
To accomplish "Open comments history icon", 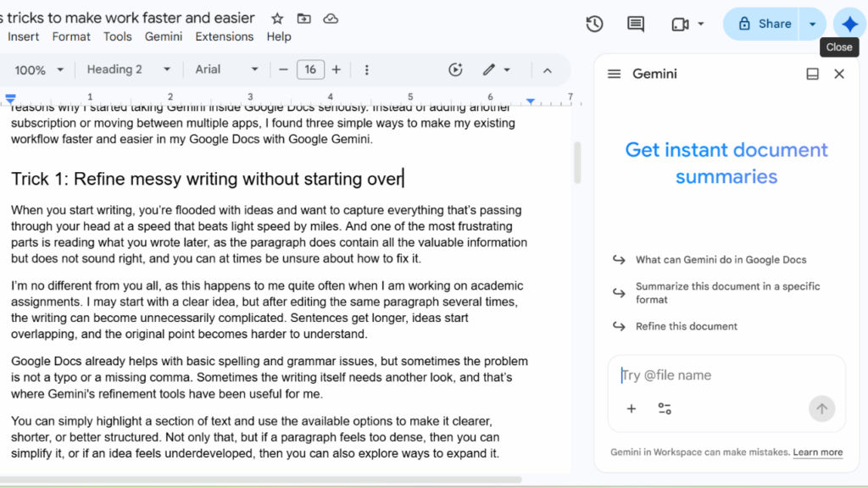I will 636,24.
